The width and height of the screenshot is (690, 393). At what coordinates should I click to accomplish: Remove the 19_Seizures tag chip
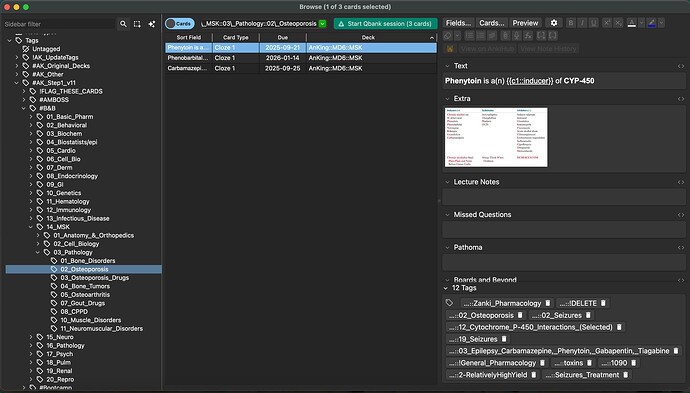(504, 339)
